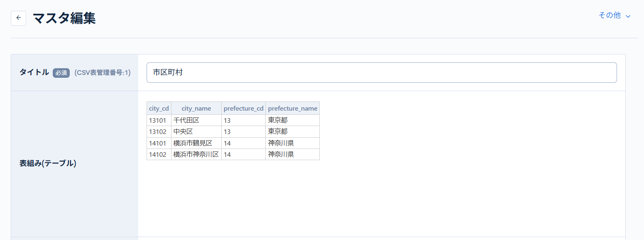Click the back arrow icon
Image resolution: width=644 pixels, height=240 pixels.
[18, 18]
